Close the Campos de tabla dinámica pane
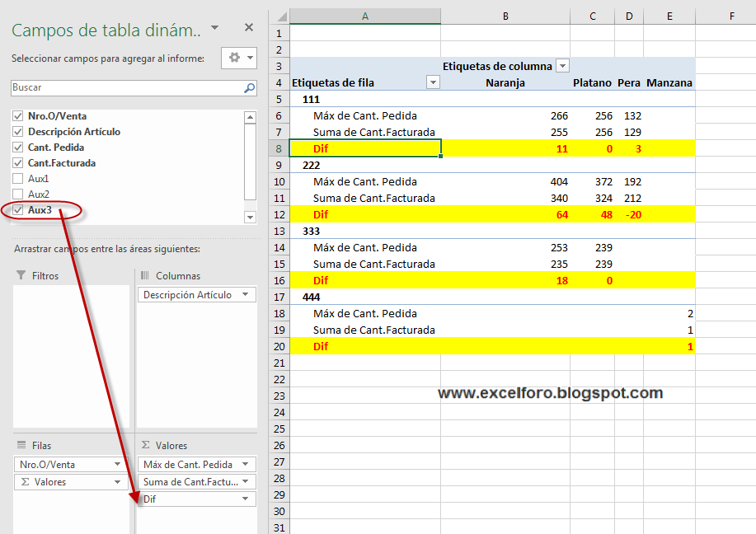The height and width of the screenshot is (534, 756). 248,27
